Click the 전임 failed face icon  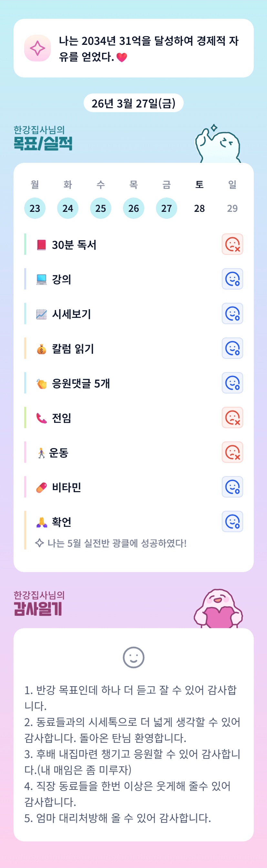pyautogui.click(x=232, y=418)
